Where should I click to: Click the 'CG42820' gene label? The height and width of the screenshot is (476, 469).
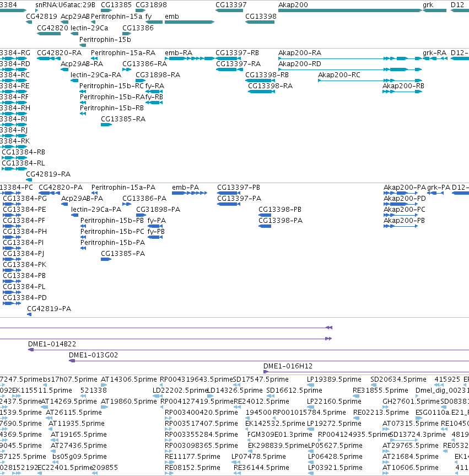click(52, 28)
